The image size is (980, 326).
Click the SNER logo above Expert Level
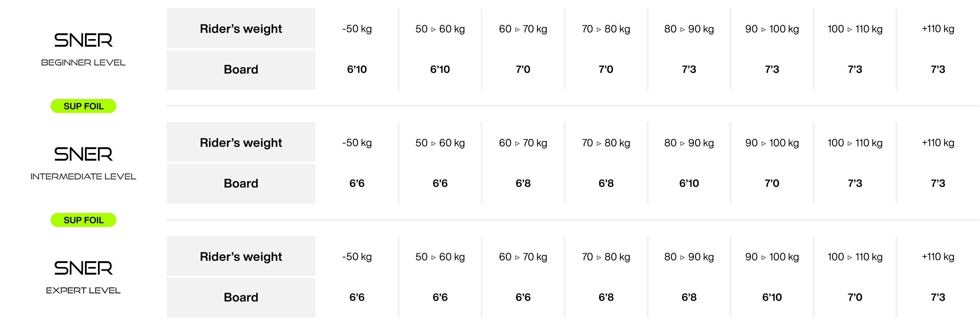(x=83, y=268)
